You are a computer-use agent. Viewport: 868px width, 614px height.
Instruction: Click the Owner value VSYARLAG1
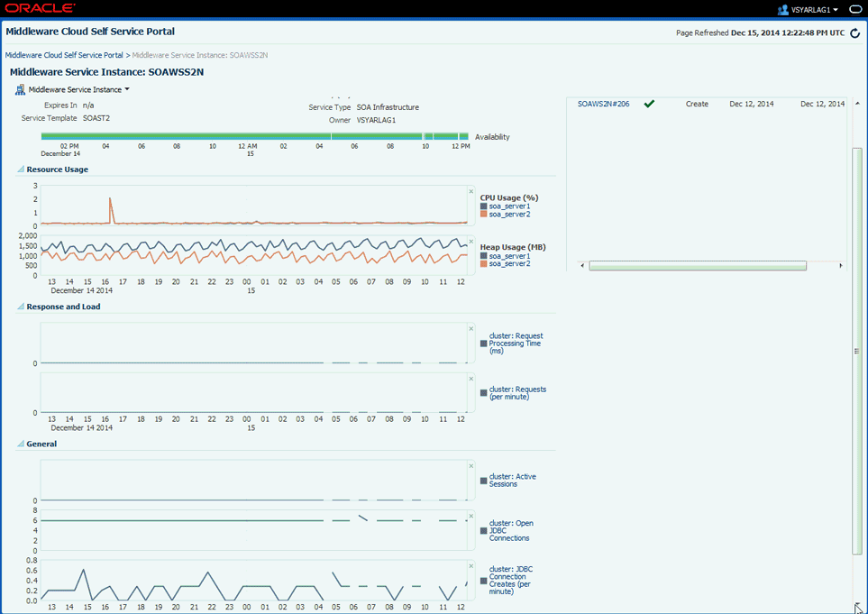[x=376, y=120]
